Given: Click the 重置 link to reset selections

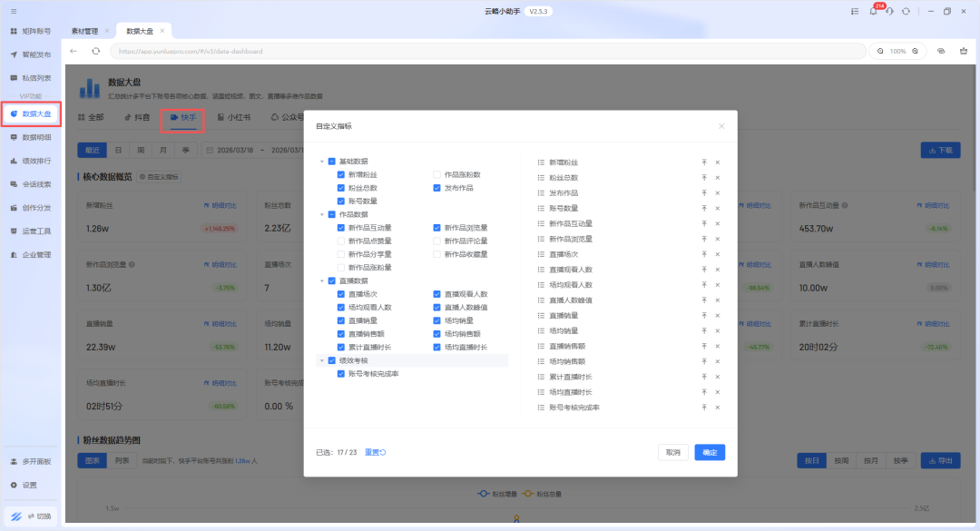Looking at the screenshot, I should pyautogui.click(x=375, y=452).
